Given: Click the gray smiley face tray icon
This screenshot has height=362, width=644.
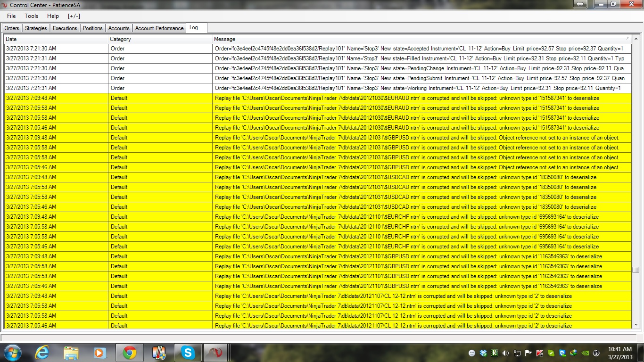Looking at the screenshot, I should click(472, 353).
